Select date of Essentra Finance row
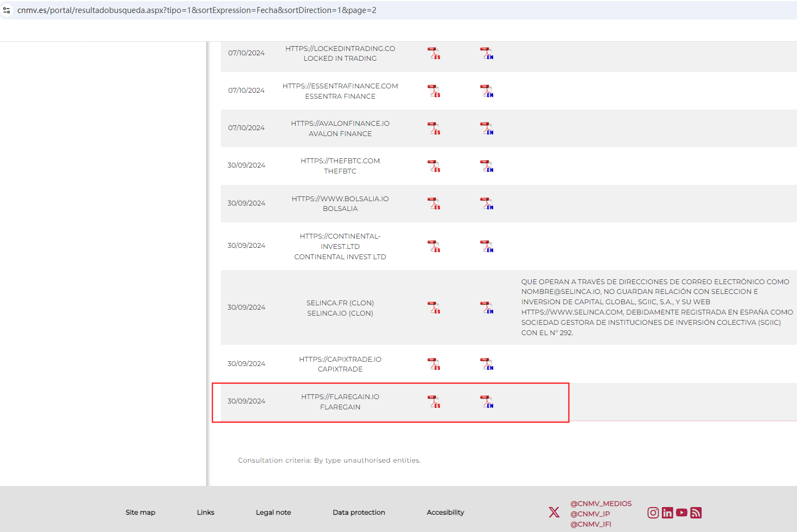The height and width of the screenshot is (532, 797). (246, 91)
